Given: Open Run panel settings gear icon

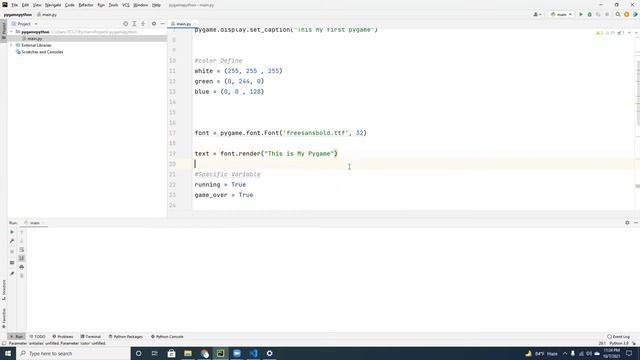Looking at the screenshot, I should 627,223.
